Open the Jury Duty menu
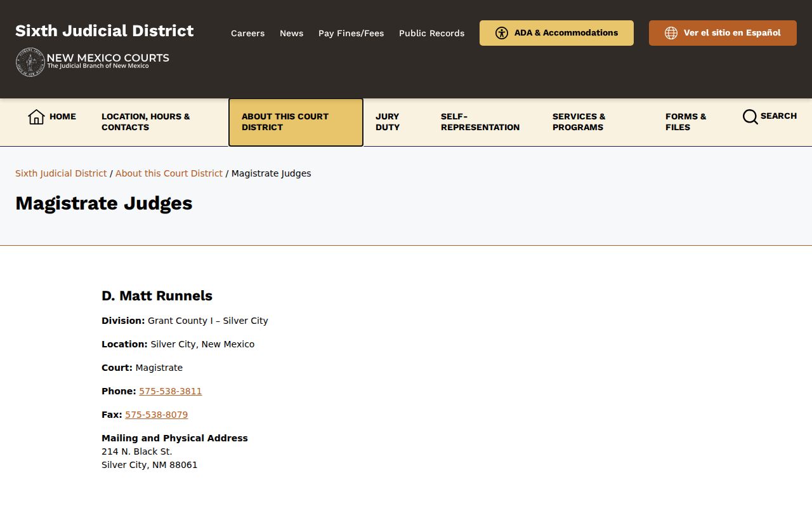Screen dimensions: 812x508 [x=388, y=122]
